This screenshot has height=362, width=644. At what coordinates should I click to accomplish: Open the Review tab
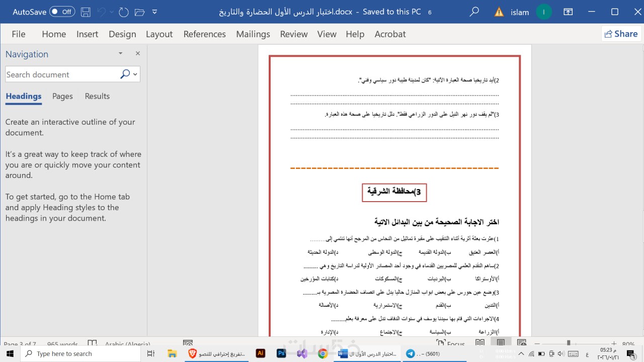[x=294, y=34]
